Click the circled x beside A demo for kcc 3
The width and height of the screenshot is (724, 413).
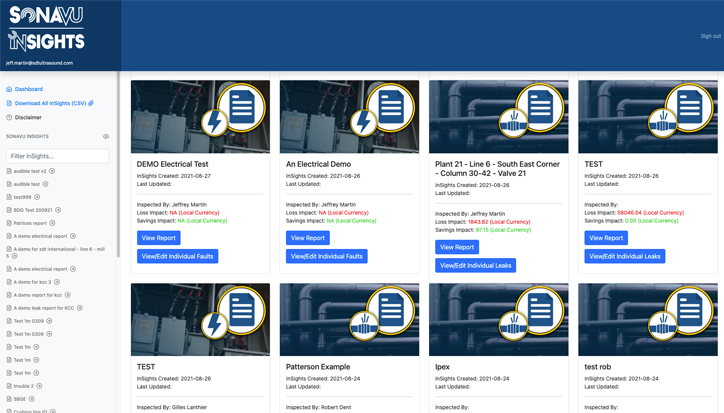(x=57, y=282)
